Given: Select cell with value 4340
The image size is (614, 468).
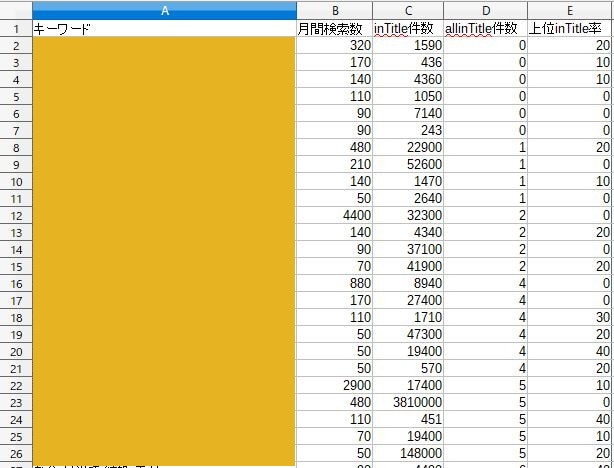Looking at the screenshot, I should click(x=408, y=232).
